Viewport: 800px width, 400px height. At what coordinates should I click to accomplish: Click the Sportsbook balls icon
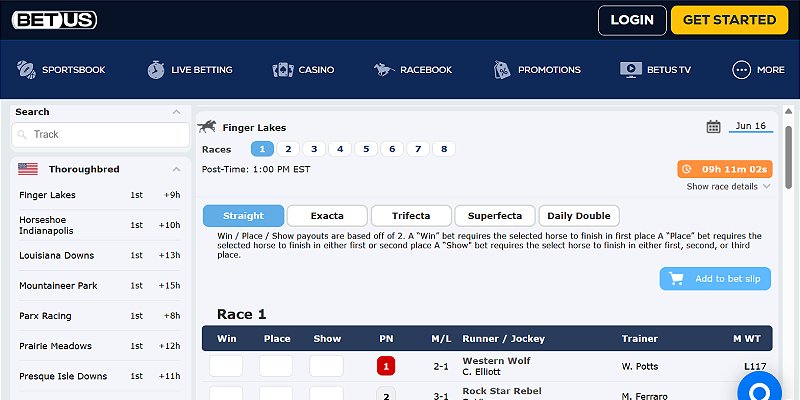click(26, 69)
